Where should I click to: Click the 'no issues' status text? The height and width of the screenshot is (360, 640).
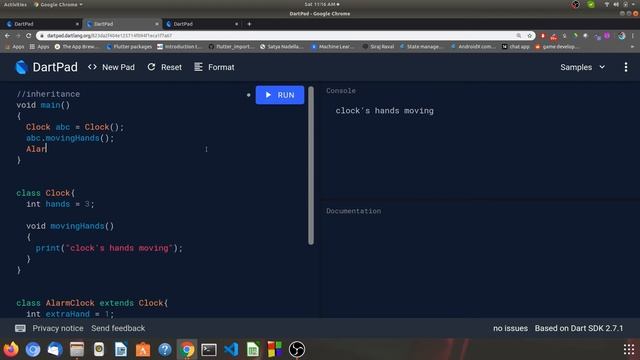tap(510, 328)
